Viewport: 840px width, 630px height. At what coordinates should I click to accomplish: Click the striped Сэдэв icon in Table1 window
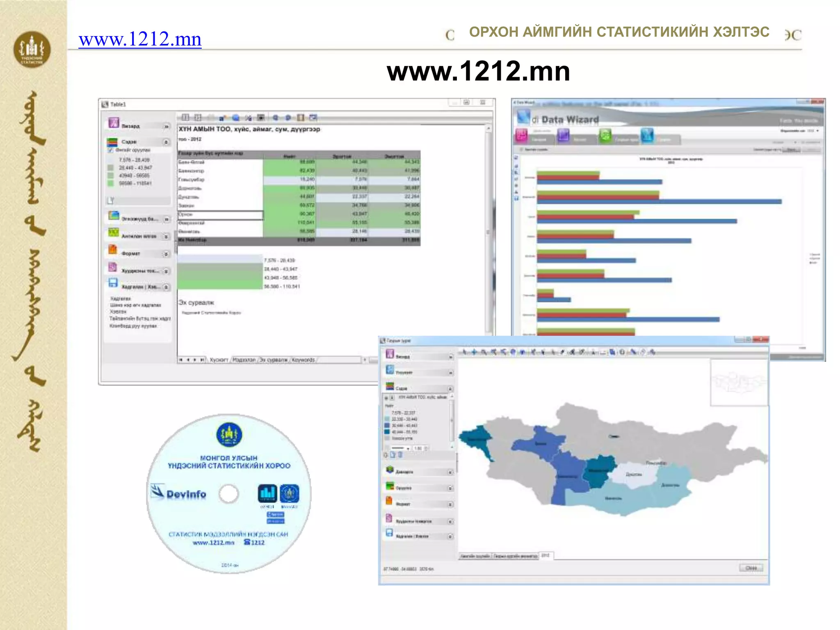coord(112,142)
